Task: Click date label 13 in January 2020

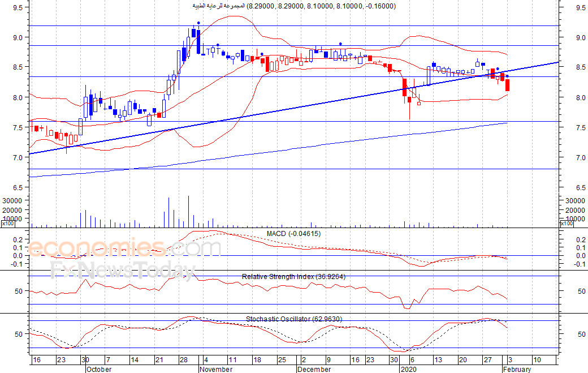Action: 438,360
